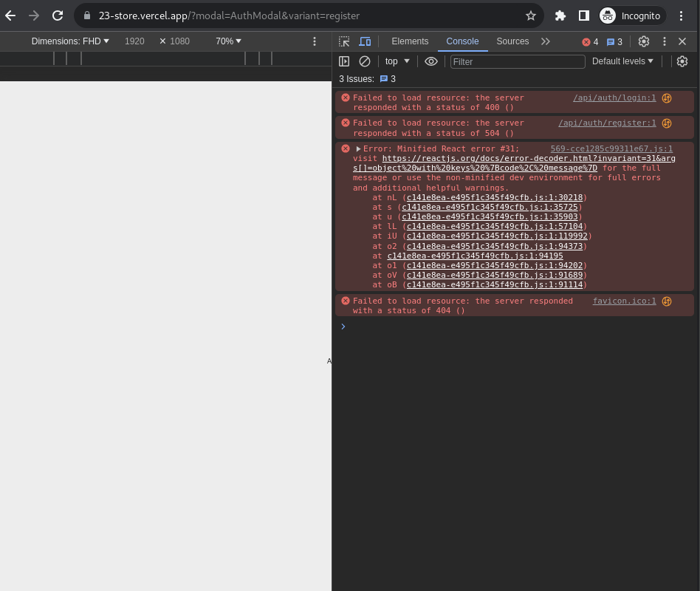Open stack frame lL link :57104

pos(495,226)
